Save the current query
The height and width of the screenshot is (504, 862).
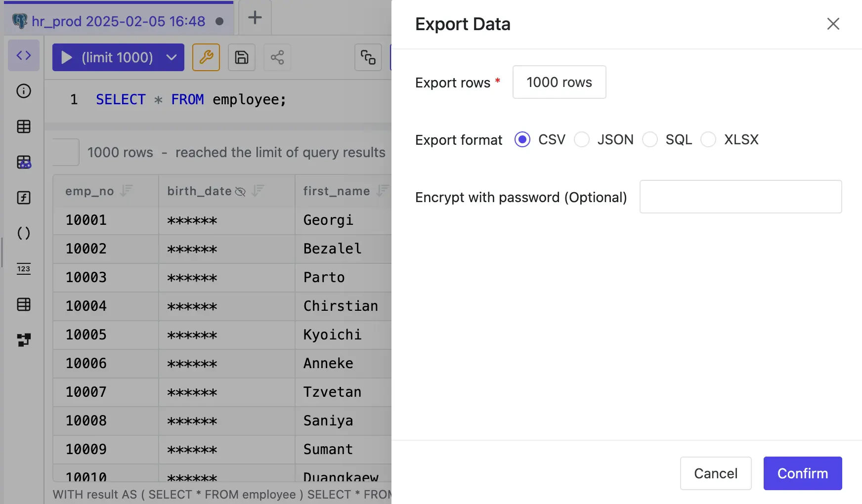coord(242,57)
